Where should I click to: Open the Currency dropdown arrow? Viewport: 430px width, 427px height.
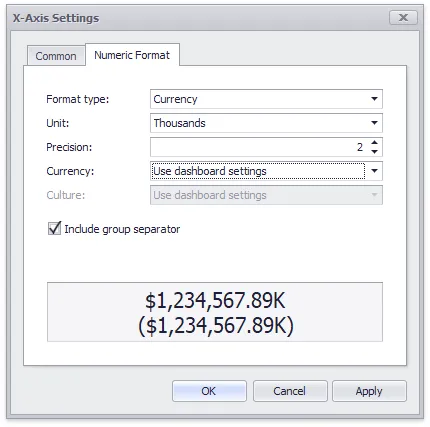click(374, 171)
